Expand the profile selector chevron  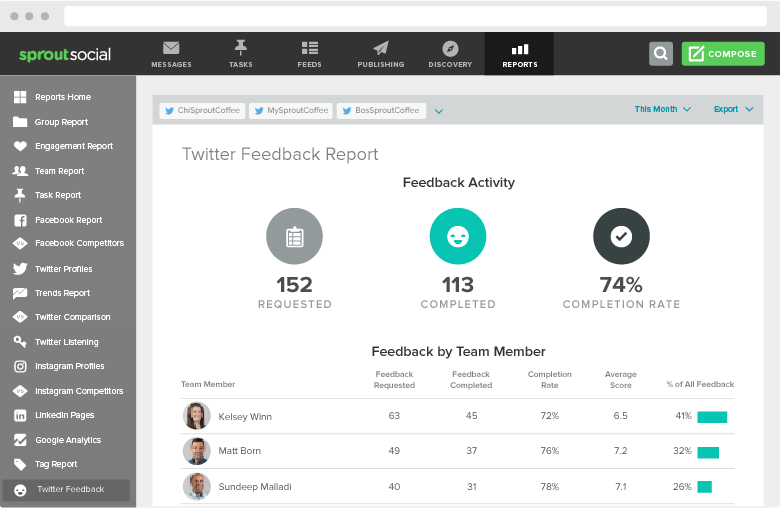pos(439,111)
